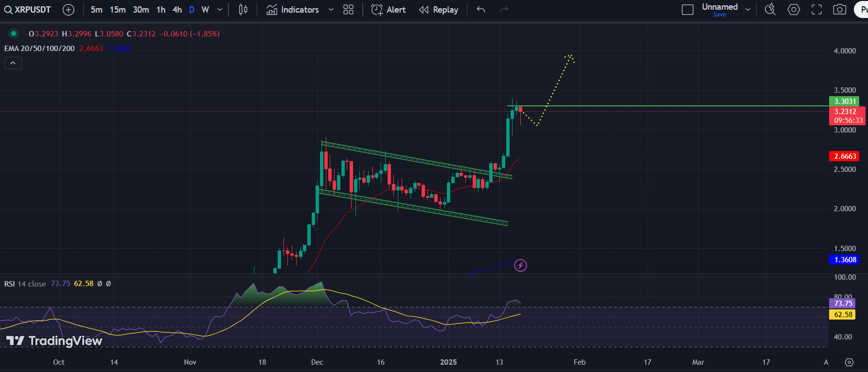Undo the last chart action
The width and height of the screenshot is (868, 372).
point(481,10)
